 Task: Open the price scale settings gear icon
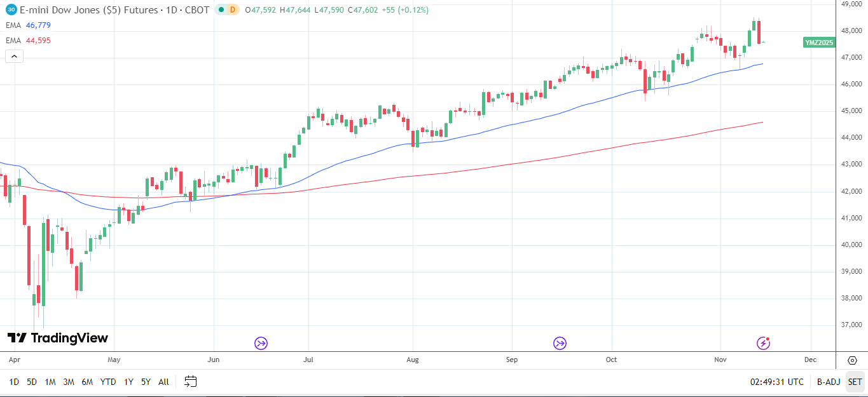(853, 360)
